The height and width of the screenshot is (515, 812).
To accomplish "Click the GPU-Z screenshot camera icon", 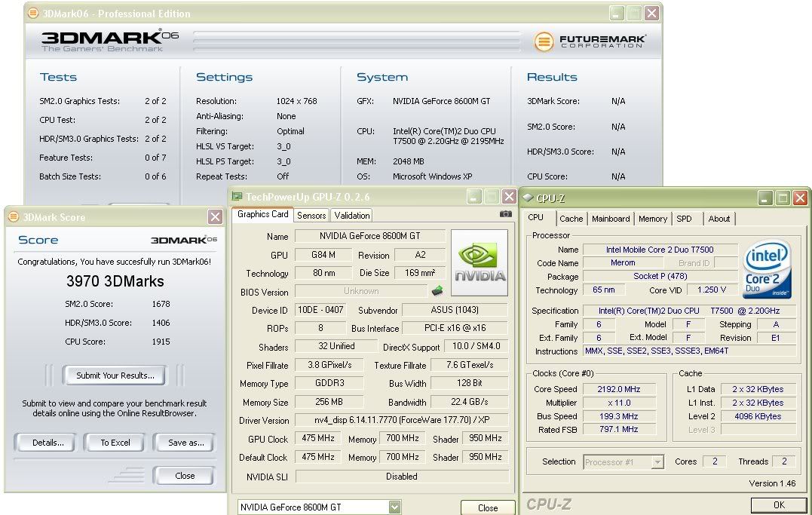I will 505,214.
